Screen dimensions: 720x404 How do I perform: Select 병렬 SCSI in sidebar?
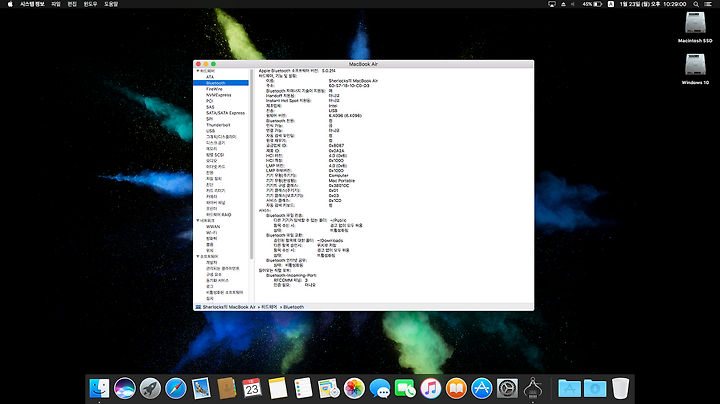[x=215, y=155]
